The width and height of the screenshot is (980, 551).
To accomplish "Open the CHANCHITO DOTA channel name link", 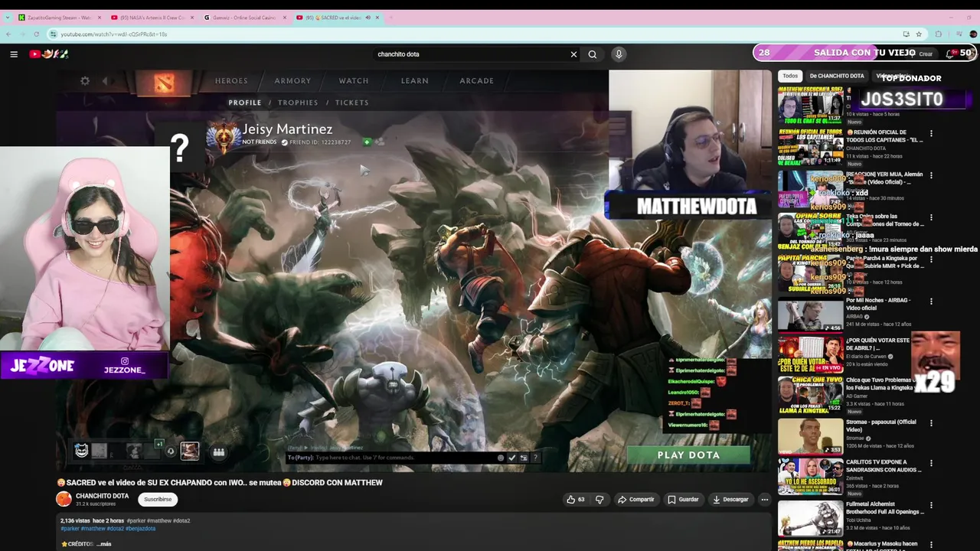I will pyautogui.click(x=102, y=496).
